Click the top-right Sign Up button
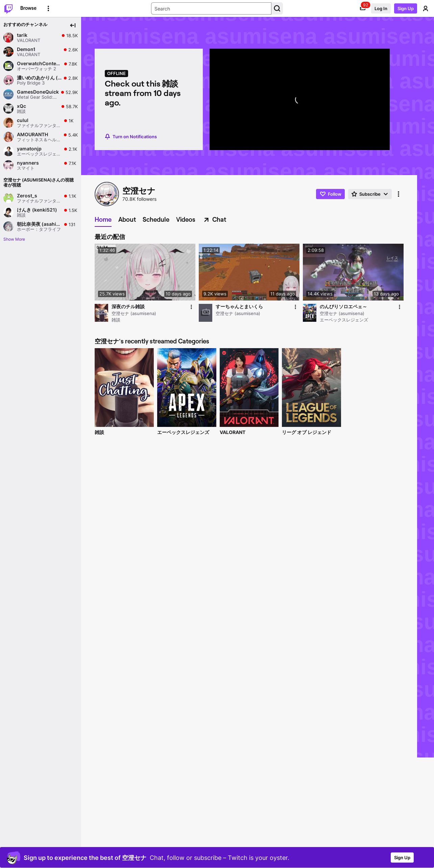The image size is (434, 868). point(406,8)
